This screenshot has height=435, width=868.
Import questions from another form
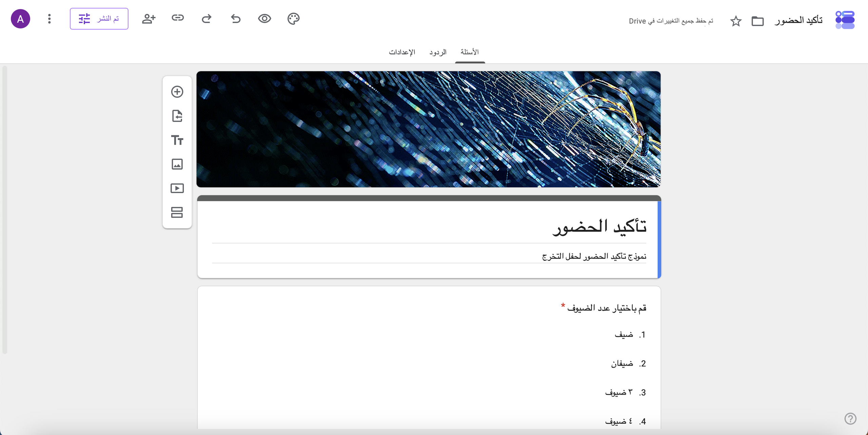[177, 116]
